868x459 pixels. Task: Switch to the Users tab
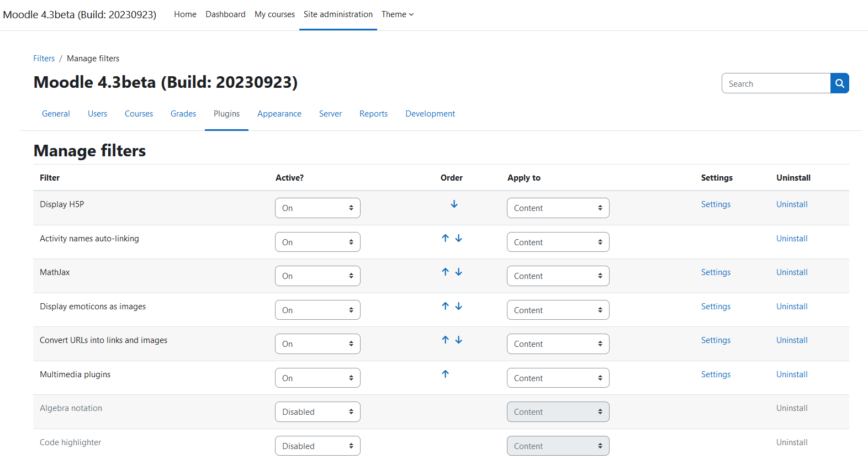pyautogui.click(x=97, y=114)
